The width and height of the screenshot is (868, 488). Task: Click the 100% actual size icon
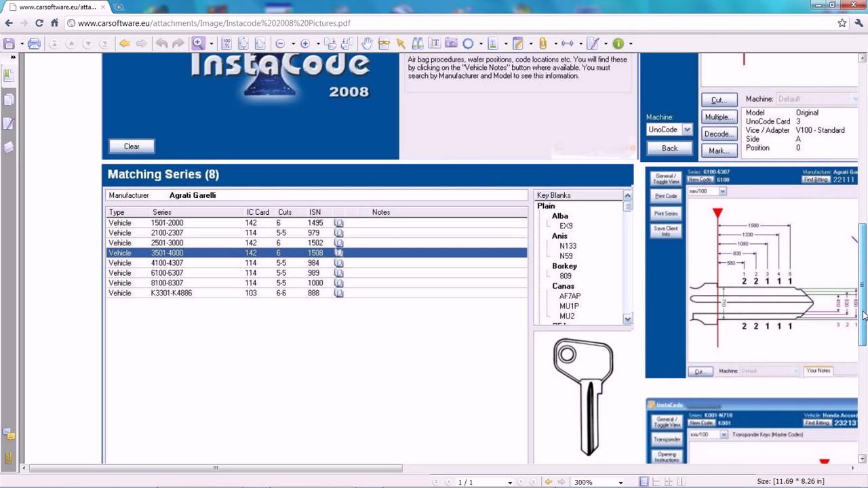(x=226, y=43)
